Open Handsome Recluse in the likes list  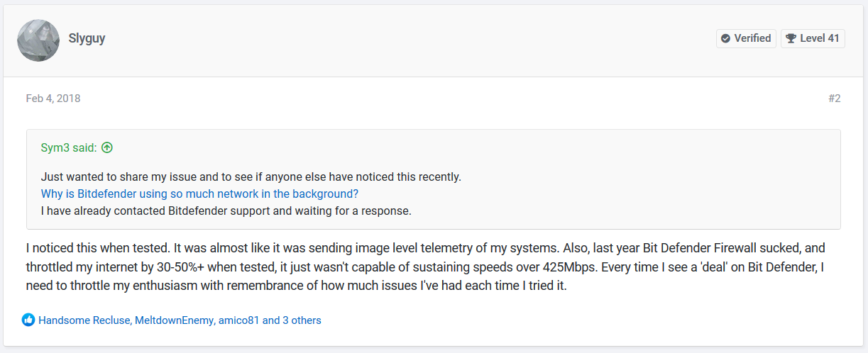[84, 320]
